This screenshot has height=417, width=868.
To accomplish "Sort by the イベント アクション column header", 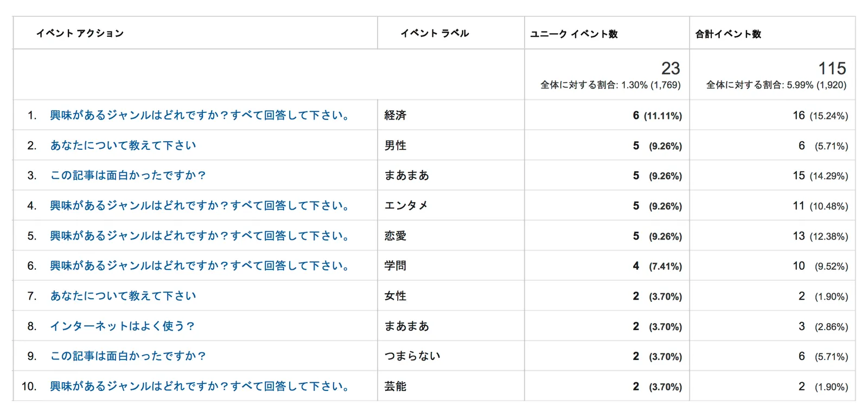I will [80, 33].
